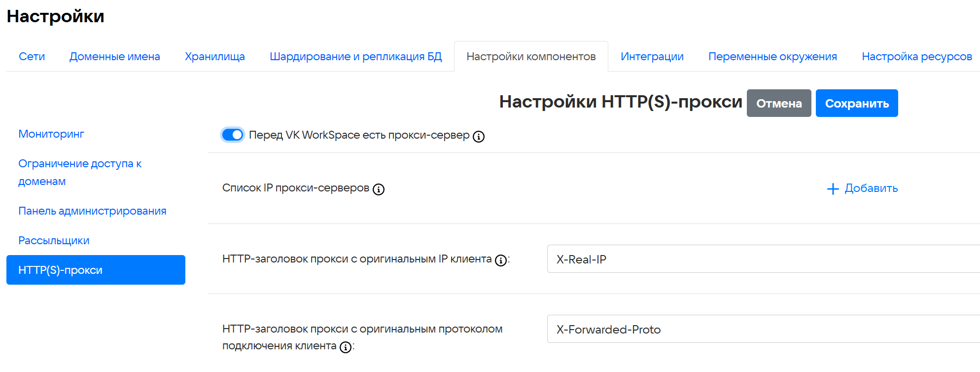Click the X-Forwarded-Proto input field
This screenshot has height=372, width=980.
(x=759, y=329)
